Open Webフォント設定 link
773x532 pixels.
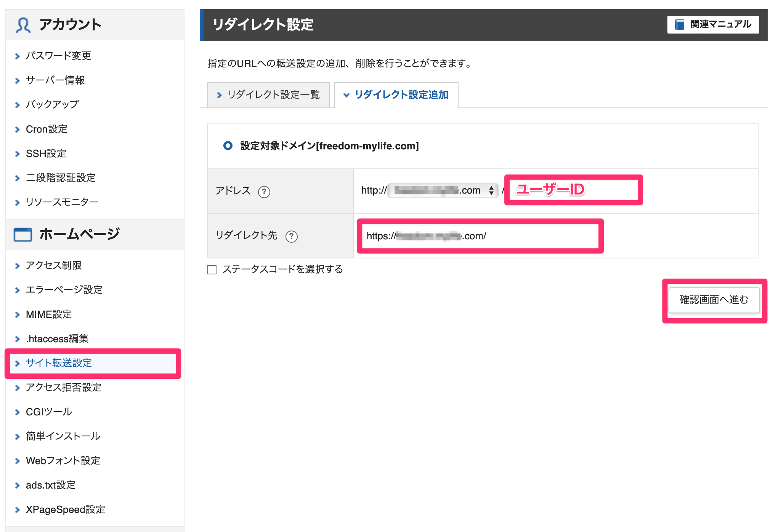63,461
